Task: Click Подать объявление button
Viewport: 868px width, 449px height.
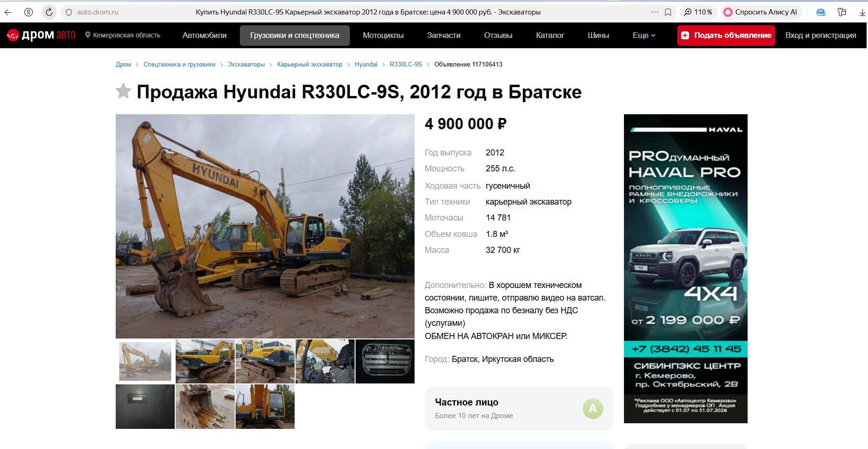Action: point(726,35)
